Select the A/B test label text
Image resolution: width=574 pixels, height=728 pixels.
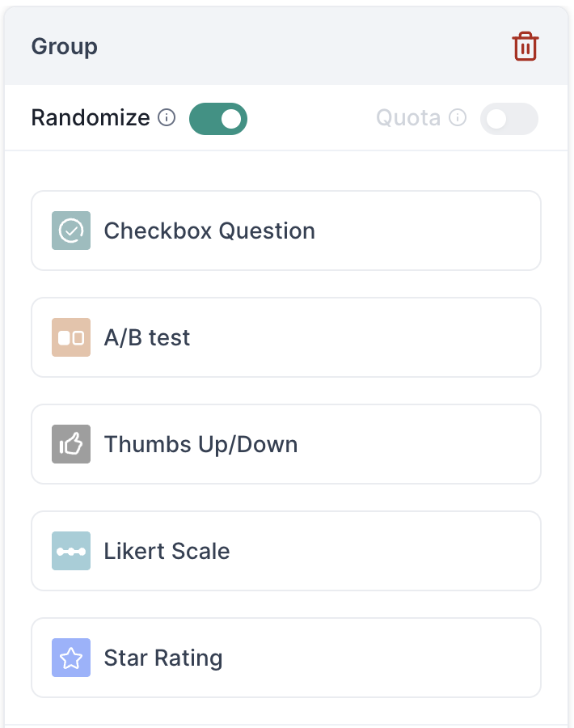(146, 337)
